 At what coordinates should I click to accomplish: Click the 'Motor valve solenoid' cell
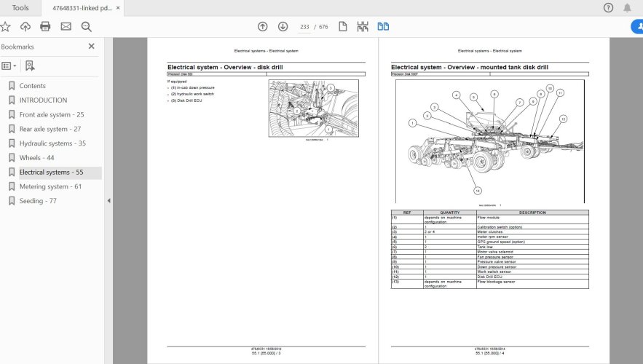[x=532, y=252]
